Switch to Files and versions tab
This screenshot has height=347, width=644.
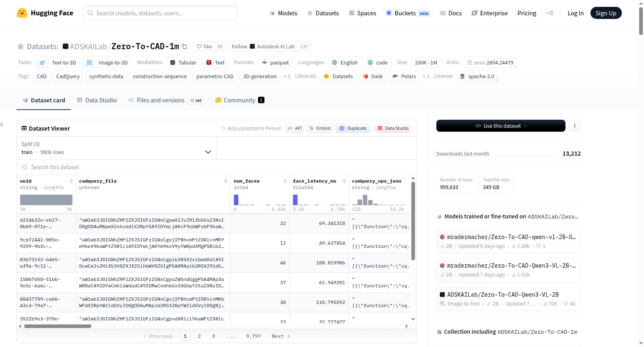point(166,100)
